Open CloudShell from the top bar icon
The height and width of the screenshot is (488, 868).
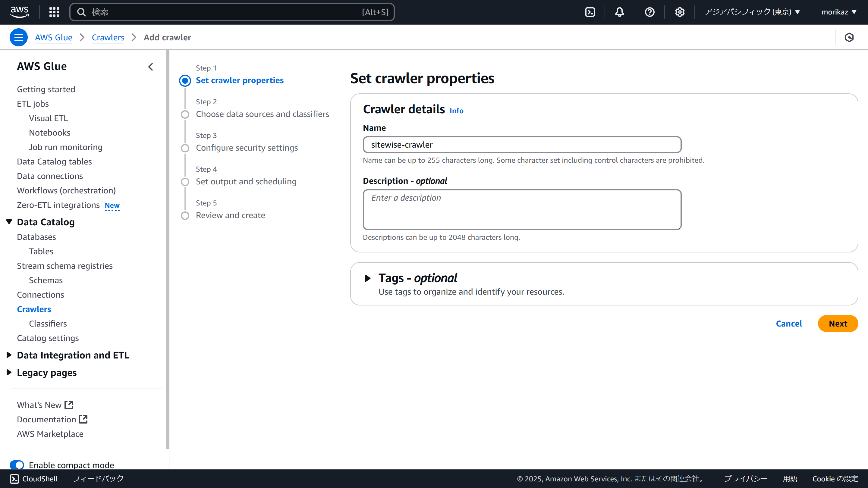coord(590,12)
